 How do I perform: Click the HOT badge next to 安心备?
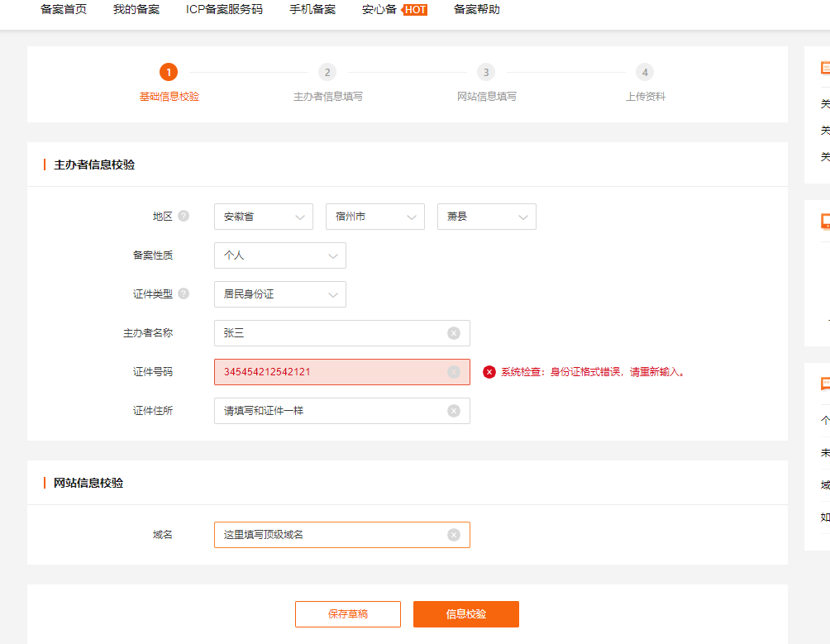coord(415,10)
